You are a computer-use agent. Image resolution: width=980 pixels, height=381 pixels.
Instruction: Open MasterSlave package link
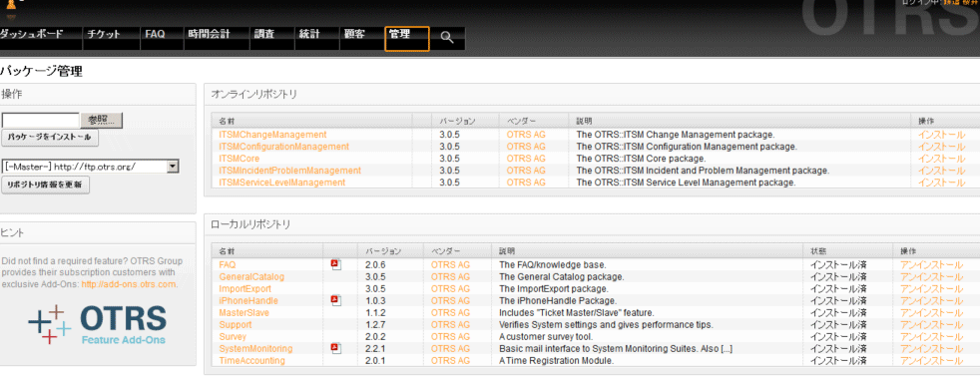tap(245, 312)
